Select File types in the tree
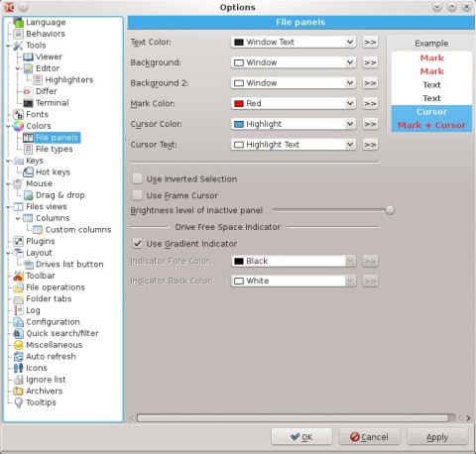Screen dimensions: 476x454 tap(55, 149)
